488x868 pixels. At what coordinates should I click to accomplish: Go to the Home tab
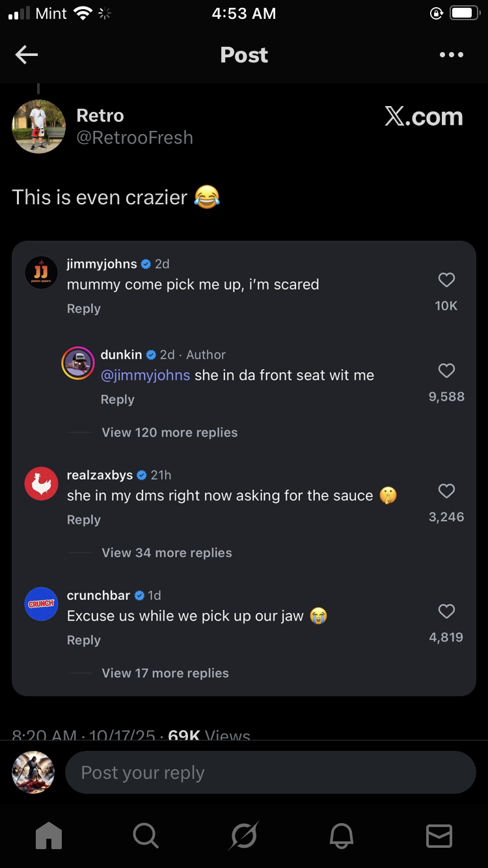point(49,835)
